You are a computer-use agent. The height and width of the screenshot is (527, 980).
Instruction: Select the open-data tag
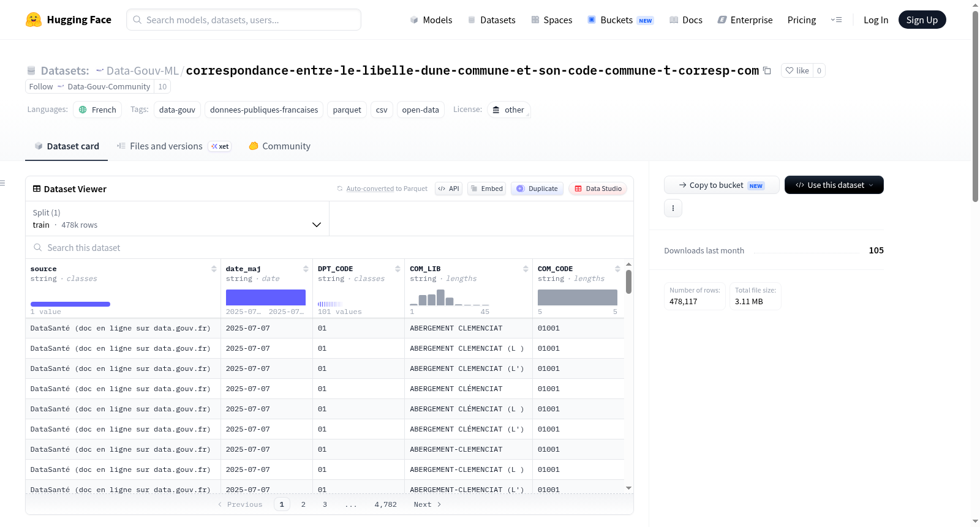pyautogui.click(x=420, y=110)
